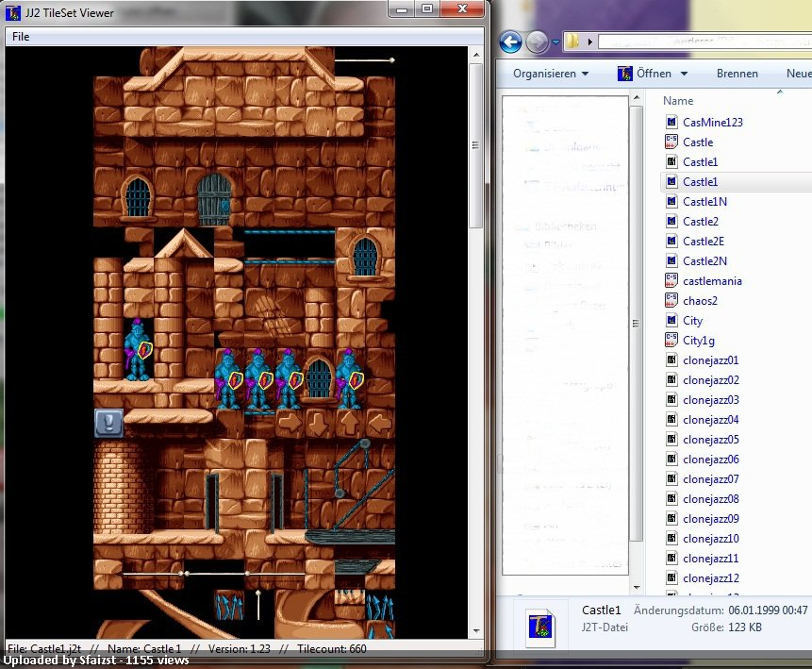Click the folder icon in address bar
The height and width of the screenshot is (669, 812).
tap(572, 42)
